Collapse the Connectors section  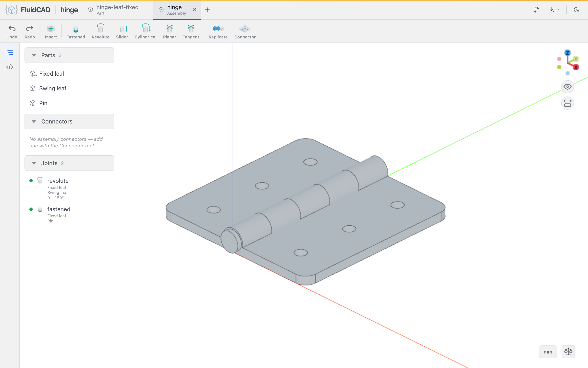tap(69, 121)
